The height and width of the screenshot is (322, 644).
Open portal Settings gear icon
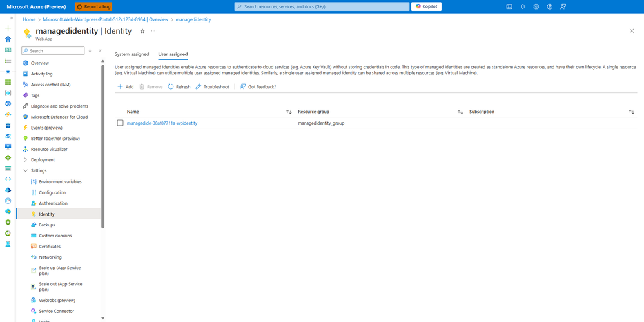pyautogui.click(x=536, y=6)
